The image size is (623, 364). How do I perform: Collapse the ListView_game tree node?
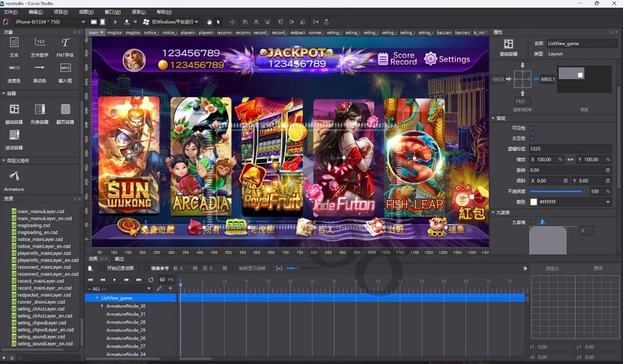[97, 298]
